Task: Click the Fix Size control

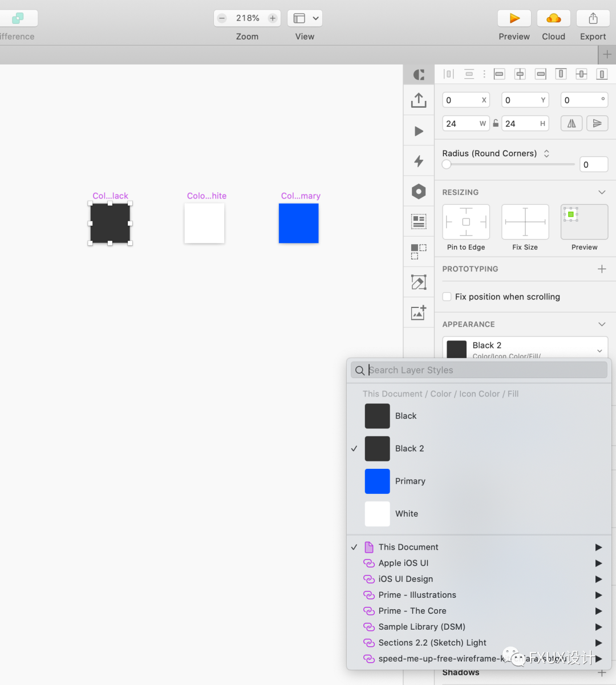Action: click(525, 222)
